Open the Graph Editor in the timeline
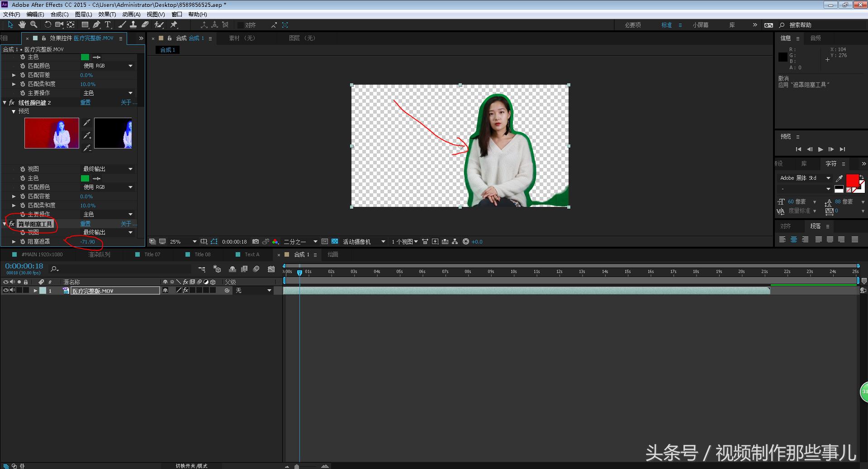The image size is (868, 469). click(271, 269)
